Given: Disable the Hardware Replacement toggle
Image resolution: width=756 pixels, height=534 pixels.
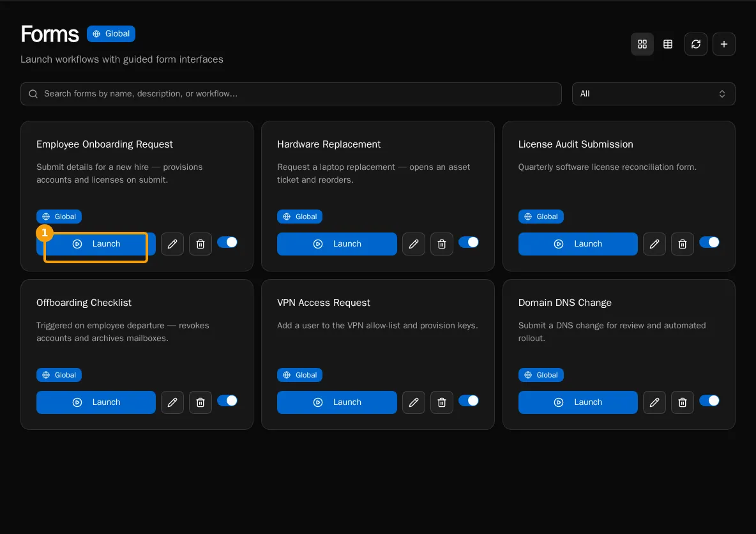Looking at the screenshot, I should coord(468,242).
